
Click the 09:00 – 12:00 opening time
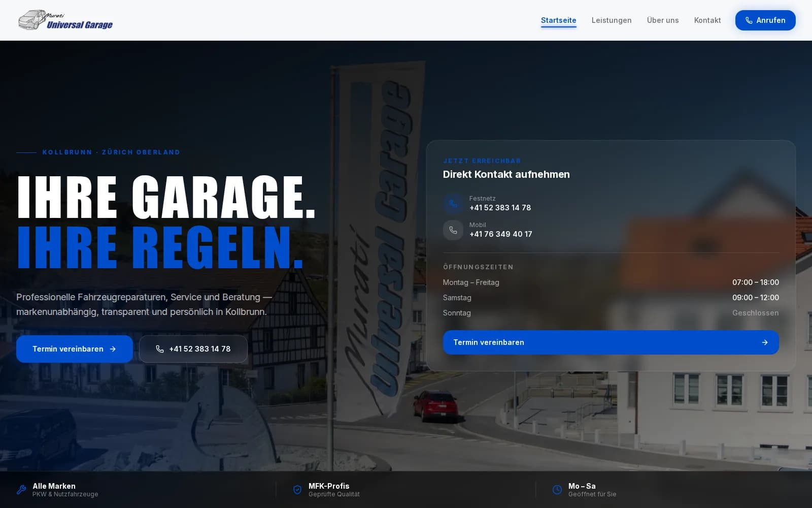(x=756, y=298)
